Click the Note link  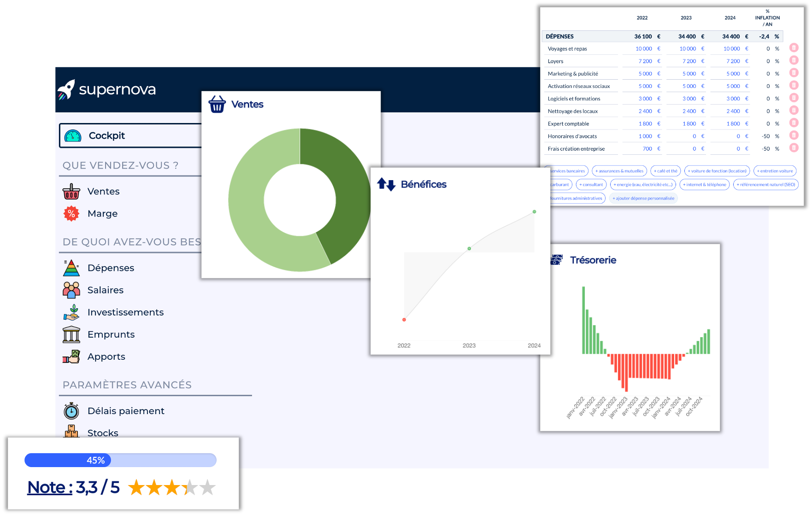50,487
